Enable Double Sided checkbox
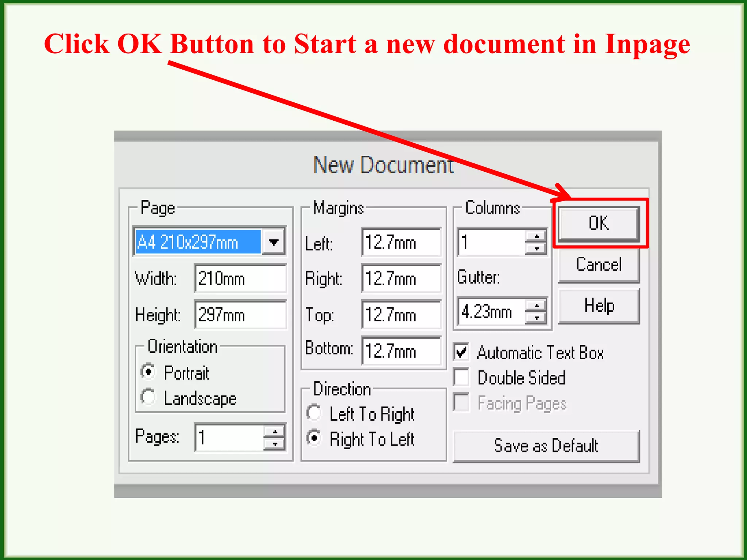The image size is (747, 560). click(461, 377)
